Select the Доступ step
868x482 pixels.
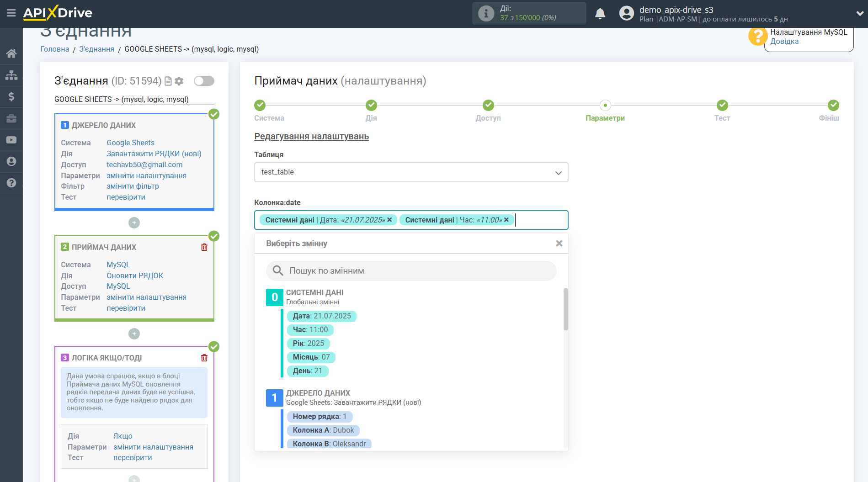(488, 106)
